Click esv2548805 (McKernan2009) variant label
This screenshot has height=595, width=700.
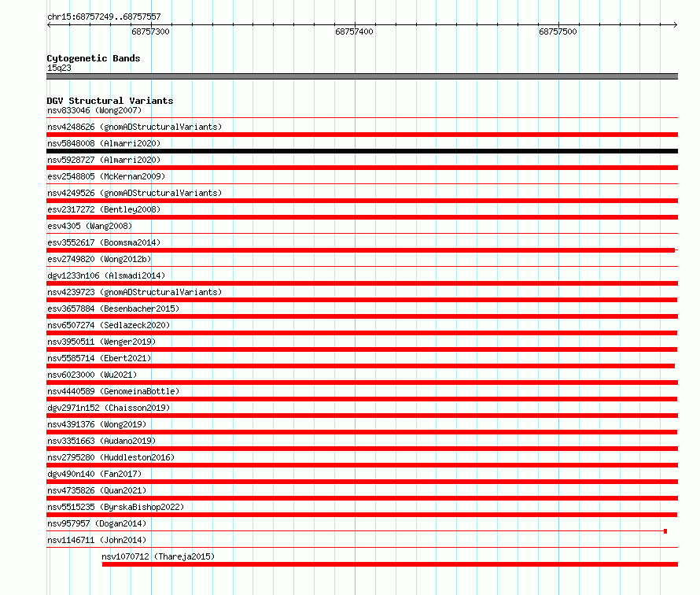(106, 176)
